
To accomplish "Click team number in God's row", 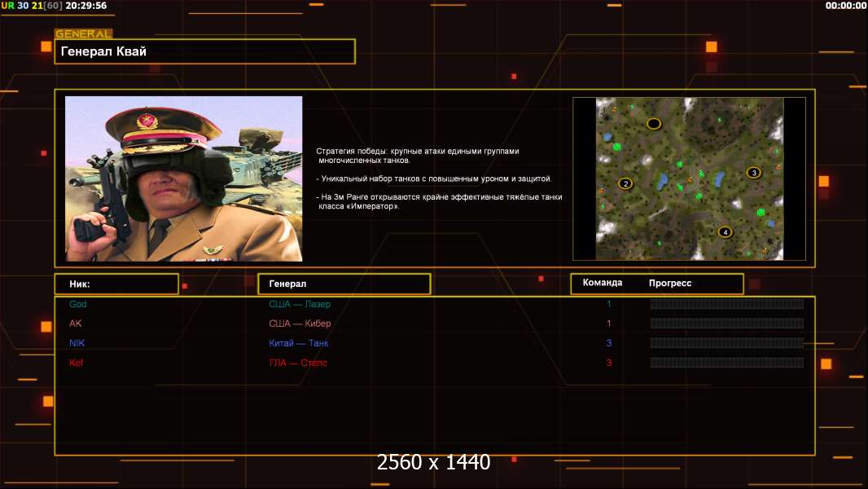I will [609, 304].
